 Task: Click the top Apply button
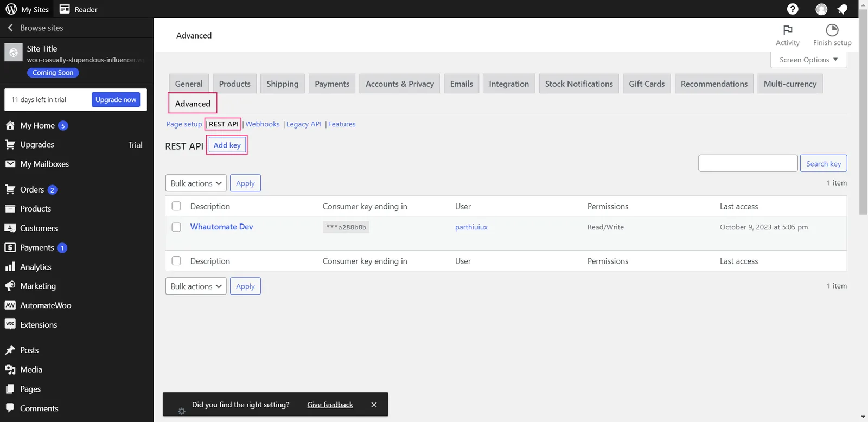coord(245,183)
